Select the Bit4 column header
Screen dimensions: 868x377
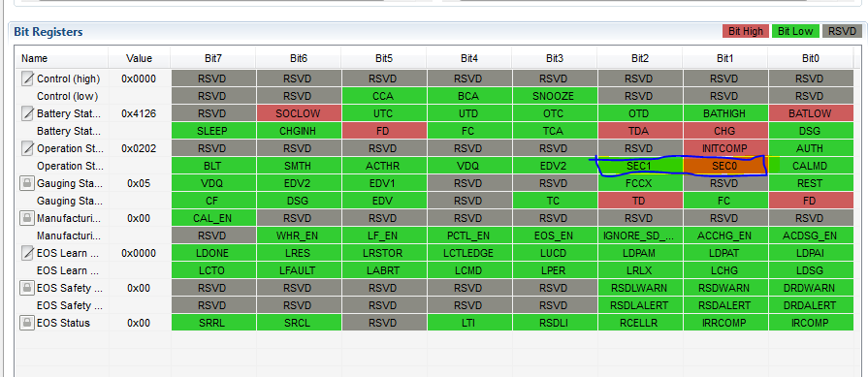[468, 58]
